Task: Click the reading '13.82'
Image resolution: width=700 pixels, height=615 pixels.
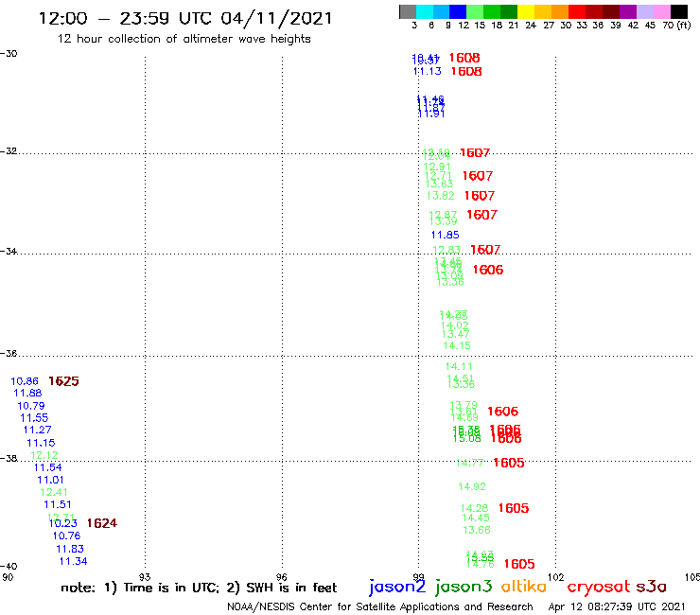Action: (x=441, y=196)
